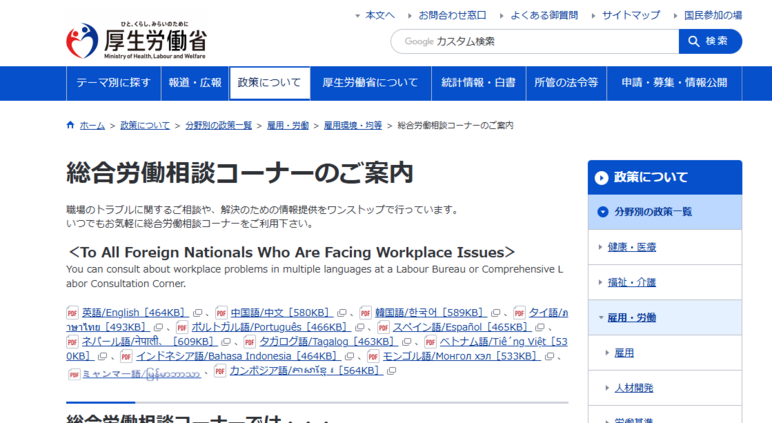Click the PDF icon beside 英語/English

click(x=72, y=312)
